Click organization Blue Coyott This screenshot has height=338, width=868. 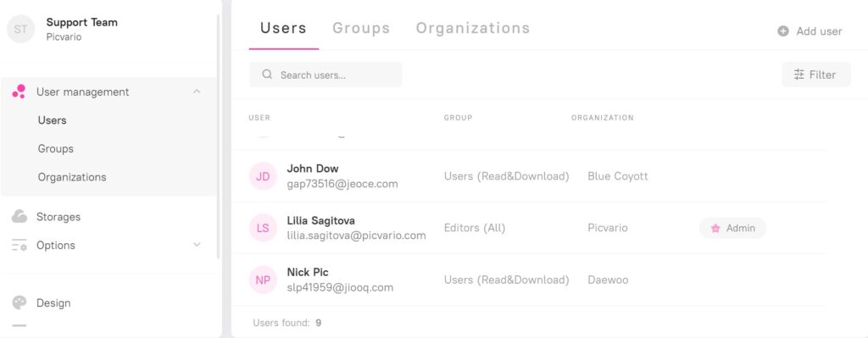[618, 176]
